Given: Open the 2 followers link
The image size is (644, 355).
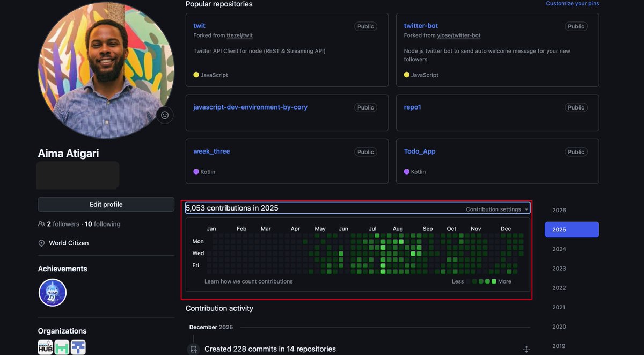Looking at the screenshot, I should tap(63, 224).
